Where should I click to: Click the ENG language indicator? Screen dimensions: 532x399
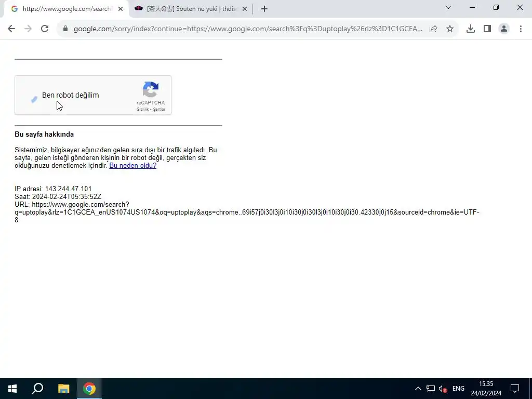point(458,389)
